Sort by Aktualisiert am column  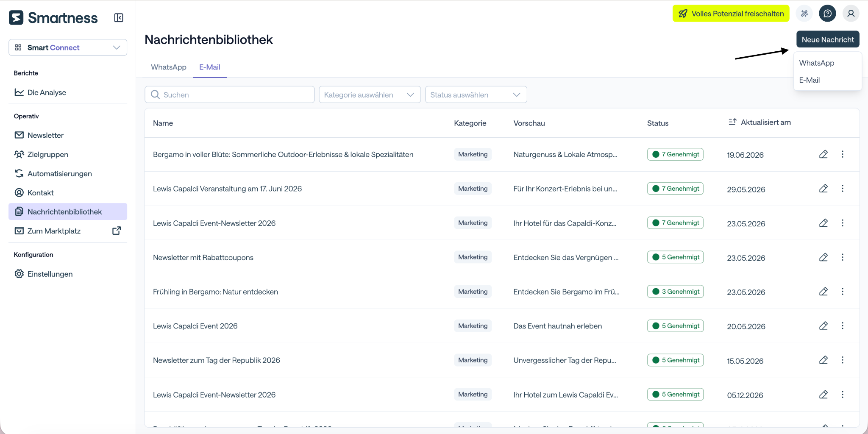point(765,122)
